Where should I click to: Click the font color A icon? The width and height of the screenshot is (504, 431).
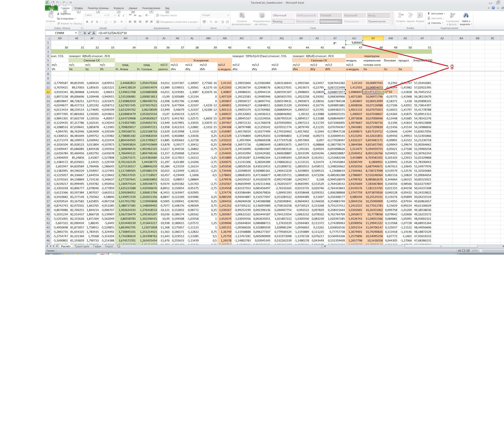[121, 22]
